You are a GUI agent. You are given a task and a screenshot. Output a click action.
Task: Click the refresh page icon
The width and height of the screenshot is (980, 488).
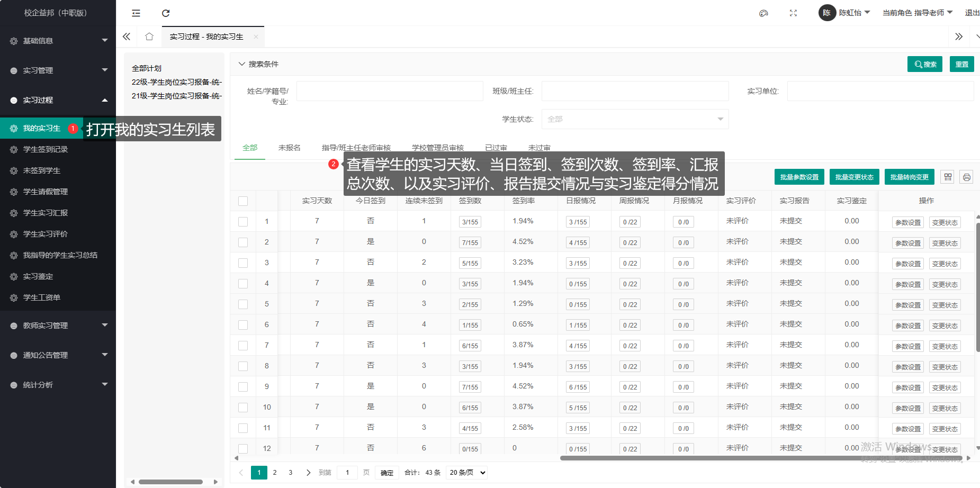tap(166, 13)
